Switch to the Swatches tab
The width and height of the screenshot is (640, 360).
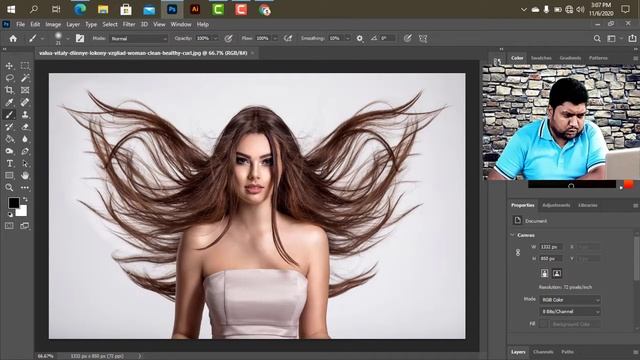tap(541, 58)
